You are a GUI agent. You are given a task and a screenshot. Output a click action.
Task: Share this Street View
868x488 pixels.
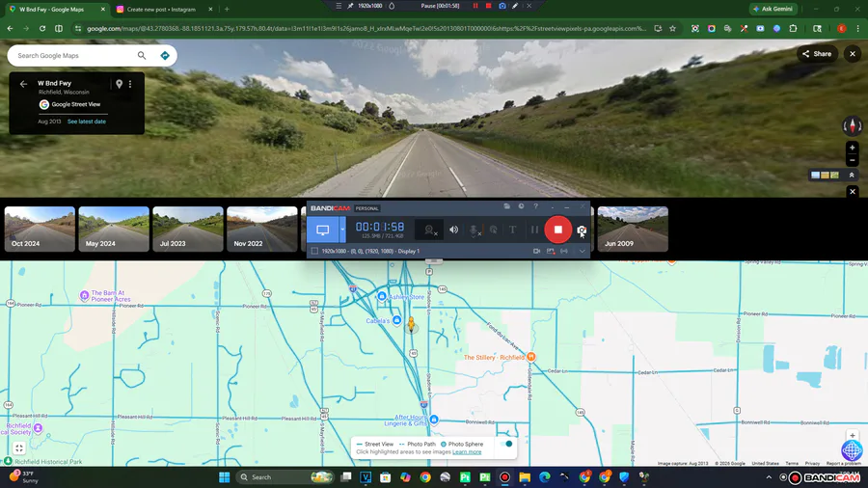tap(817, 54)
